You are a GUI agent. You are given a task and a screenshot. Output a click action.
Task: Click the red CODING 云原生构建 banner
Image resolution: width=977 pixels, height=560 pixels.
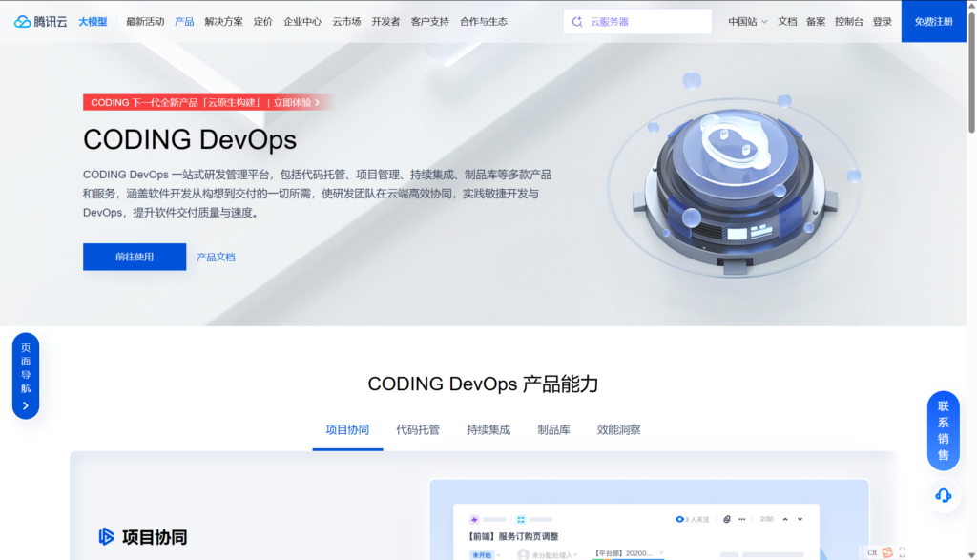pos(206,102)
